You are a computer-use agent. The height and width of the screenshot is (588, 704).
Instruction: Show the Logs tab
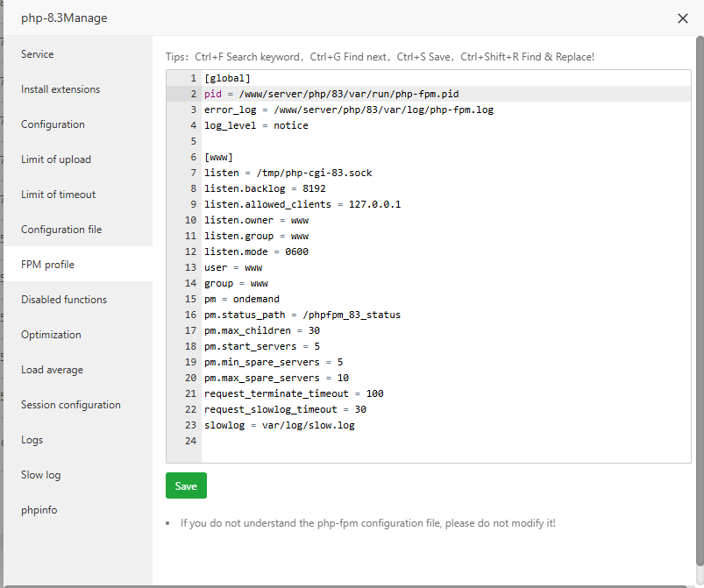coord(32,440)
